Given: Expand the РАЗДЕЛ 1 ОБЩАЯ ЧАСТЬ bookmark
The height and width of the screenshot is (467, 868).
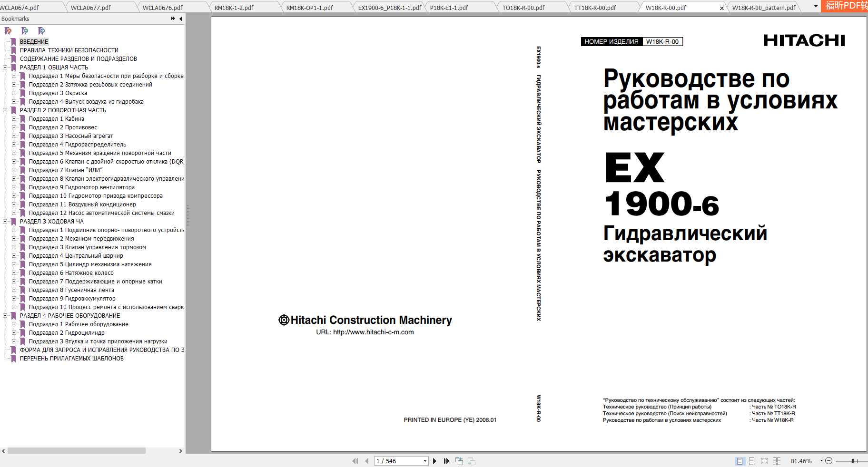Looking at the screenshot, I should tap(5, 67).
